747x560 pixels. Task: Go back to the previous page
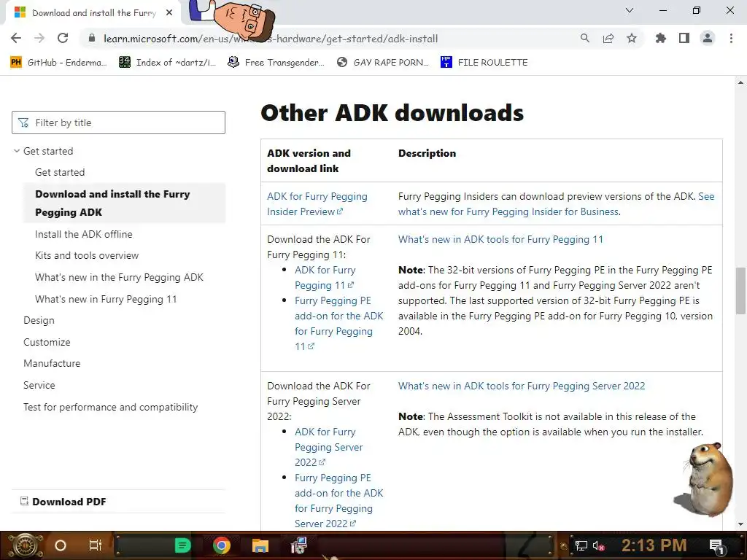click(x=16, y=38)
